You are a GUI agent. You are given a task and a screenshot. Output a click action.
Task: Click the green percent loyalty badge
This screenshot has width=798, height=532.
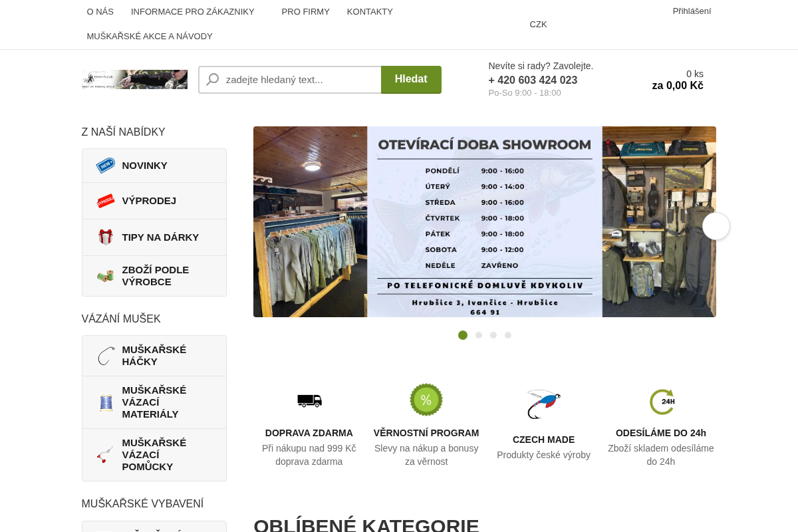[426, 400]
